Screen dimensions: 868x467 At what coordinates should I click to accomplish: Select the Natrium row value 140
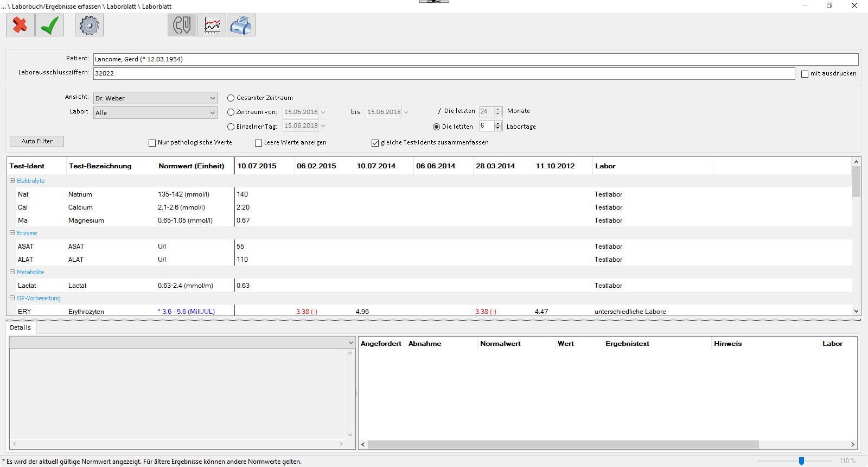point(242,194)
